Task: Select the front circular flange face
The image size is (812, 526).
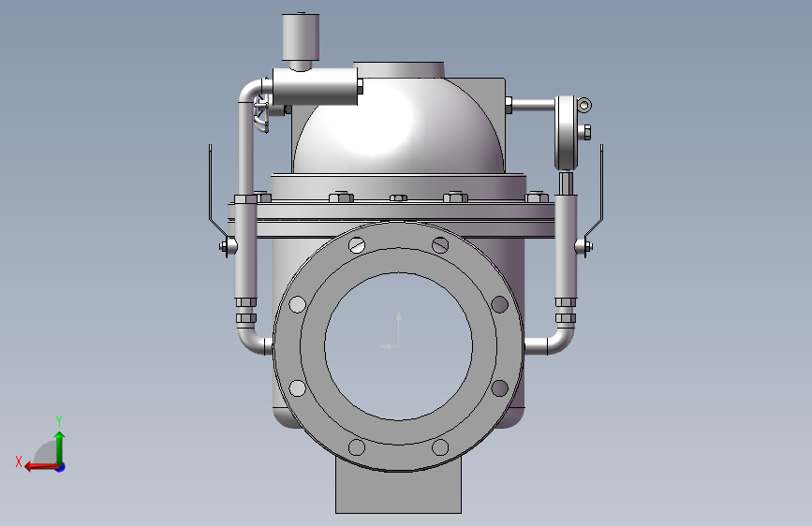Action: (x=398, y=346)
